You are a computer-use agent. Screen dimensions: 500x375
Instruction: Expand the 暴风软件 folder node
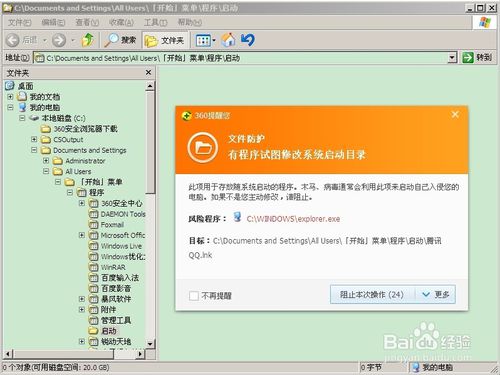coord(82,299)
